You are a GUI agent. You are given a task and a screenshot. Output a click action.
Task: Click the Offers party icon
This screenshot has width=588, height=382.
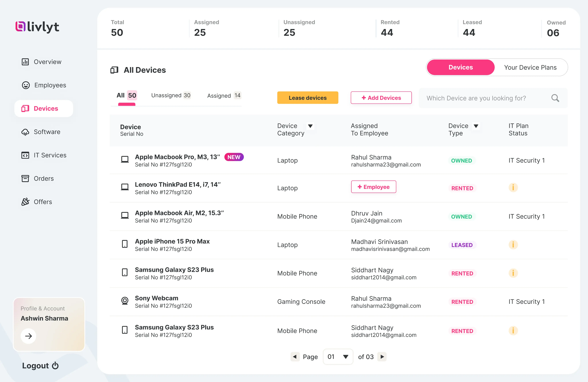tap(25, 202)
